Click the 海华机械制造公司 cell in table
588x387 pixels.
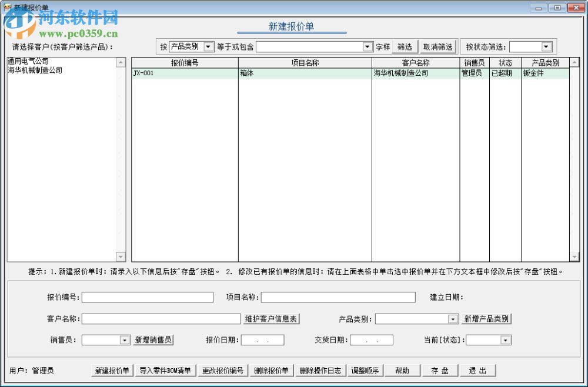(416, 73)
